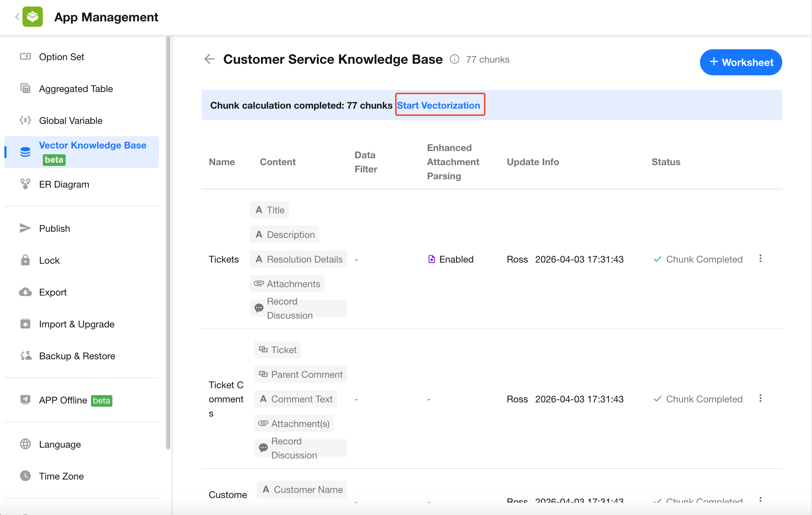This screenshot has width=812, height=515.
Task: Open the Ticket Comments row three-dot menu
Action: point(760,398)
